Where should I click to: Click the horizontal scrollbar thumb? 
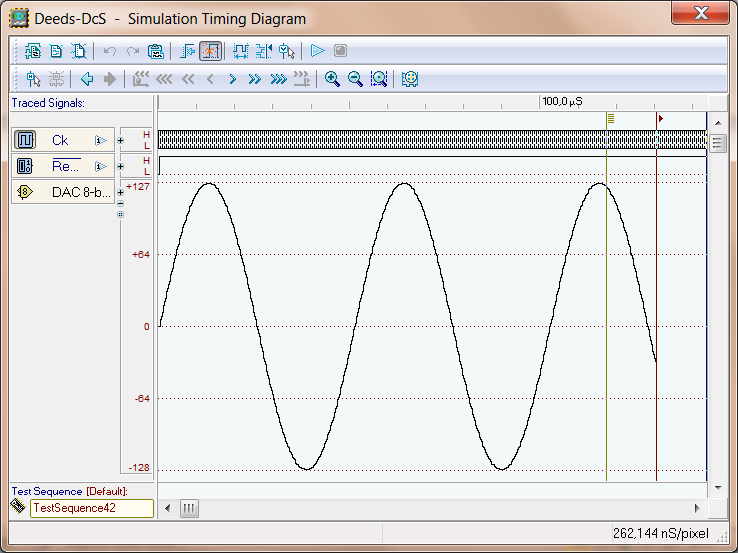[189, 508]
